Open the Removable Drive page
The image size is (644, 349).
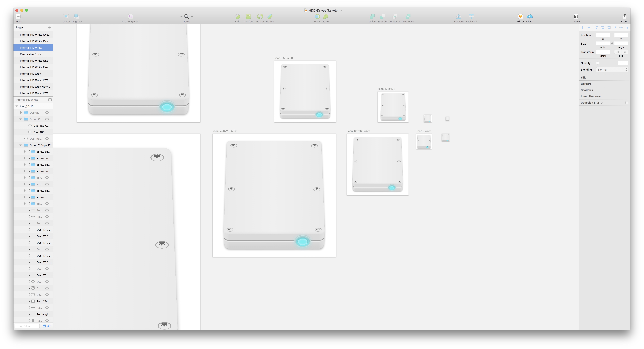pyautogui.click(x=30, y=54)
